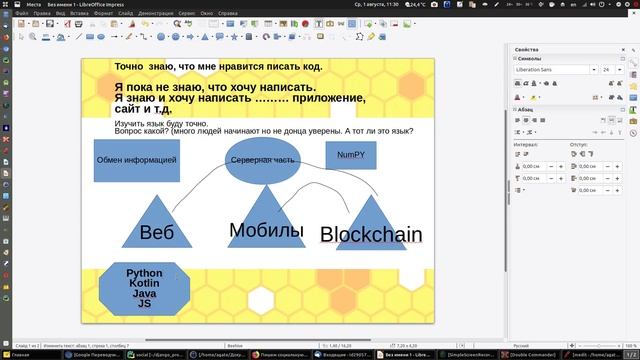Toggle strikethrough in Символы section
Image resolution: width=640 pixels, height=360 pixels.
(546, 83)
